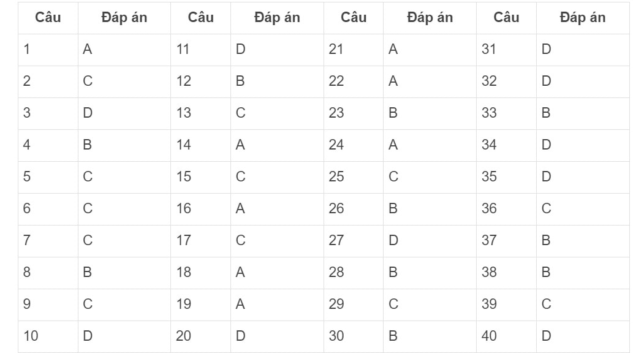
Task: Select the question 25 number cell
Action: tap(354, 177)
